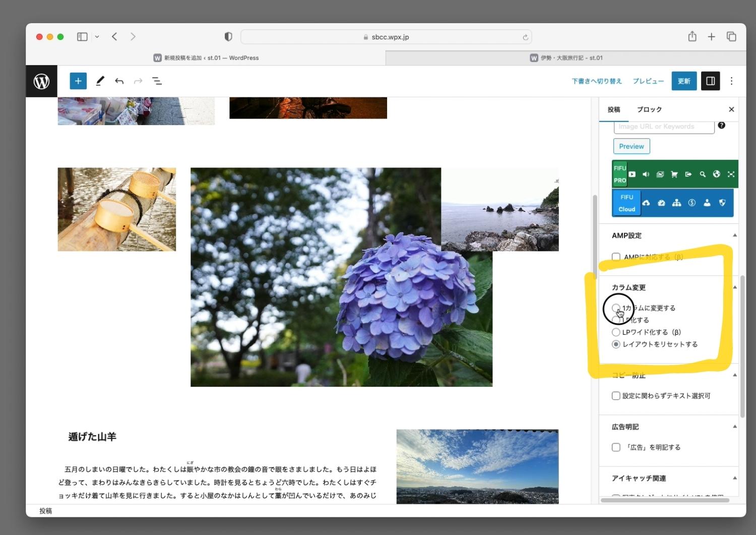
Task: Click FIFU Cloud shield icon
Action: click(x=722, y=203)
